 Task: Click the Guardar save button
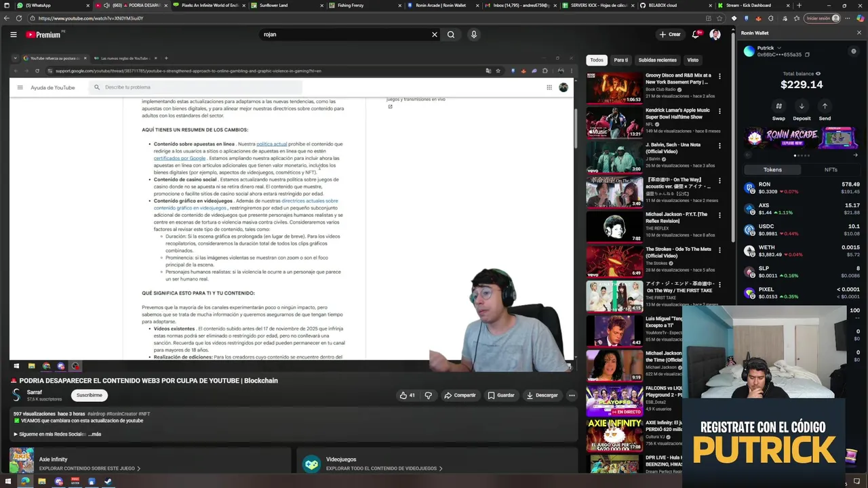500,395
